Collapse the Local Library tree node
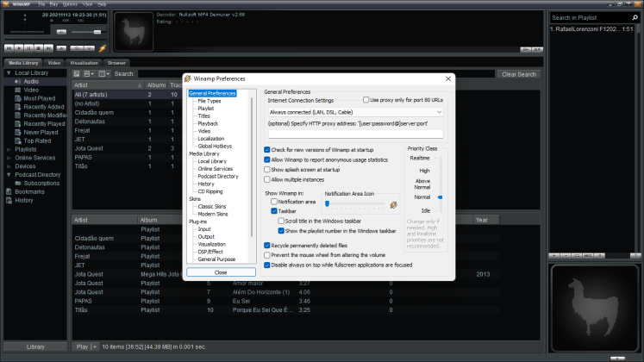The height and width of the screenshot is (362, 644). tap(9, 73)
